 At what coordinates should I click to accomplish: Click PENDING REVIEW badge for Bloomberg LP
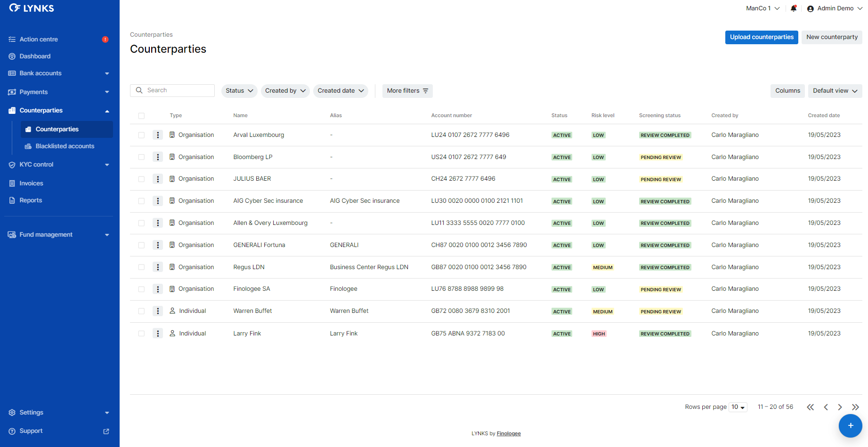point(661,158)
